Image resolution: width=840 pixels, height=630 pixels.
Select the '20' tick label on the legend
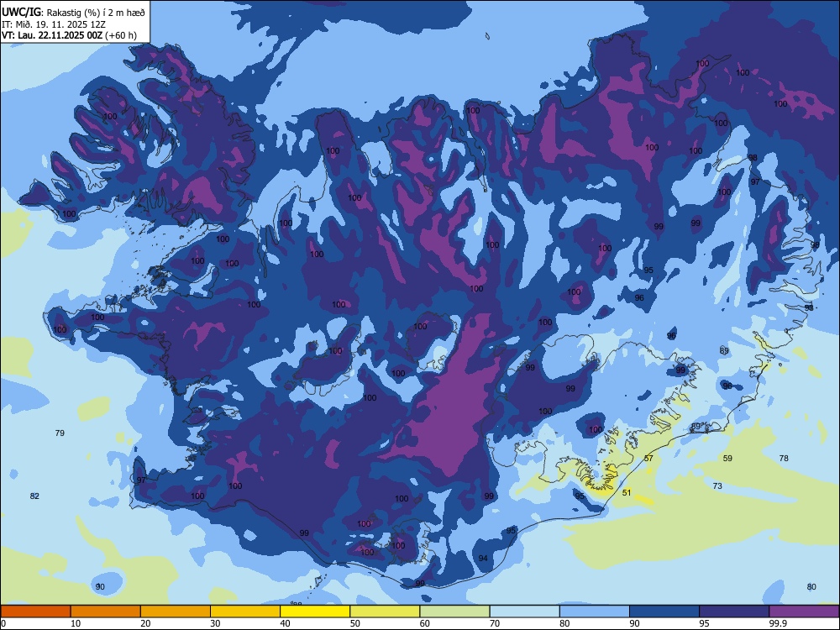pyautogui.click(x=145, y=623)
